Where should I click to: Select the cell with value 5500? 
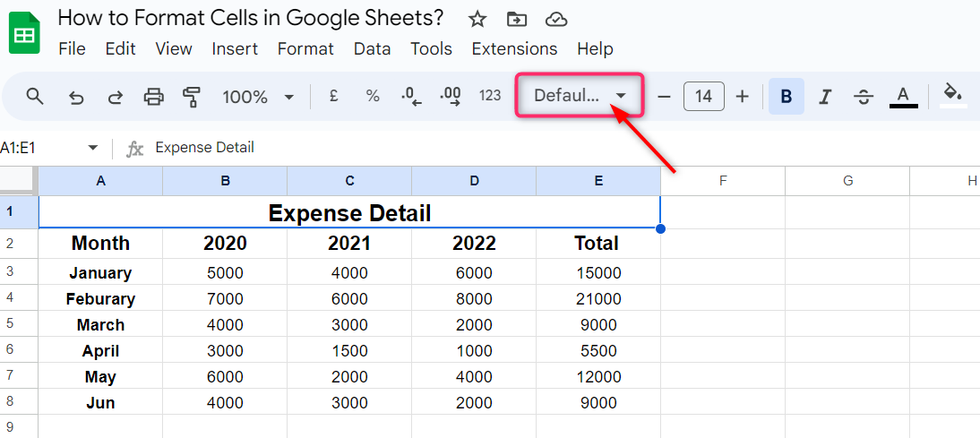[598, 350]
